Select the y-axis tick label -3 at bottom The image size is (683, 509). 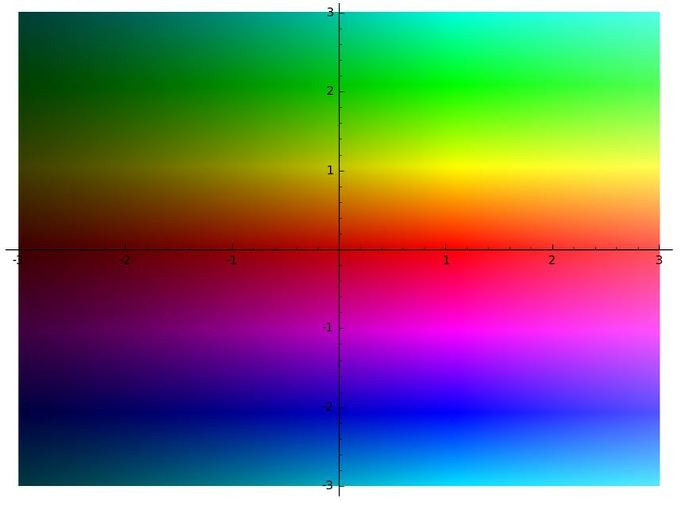tap(328, 485)
